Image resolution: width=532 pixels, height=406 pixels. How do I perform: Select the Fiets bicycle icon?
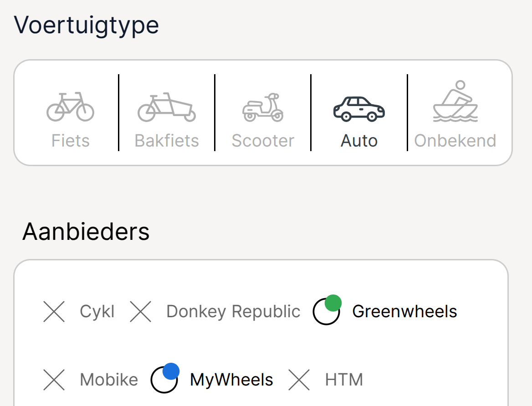click(x=70, y=107)
